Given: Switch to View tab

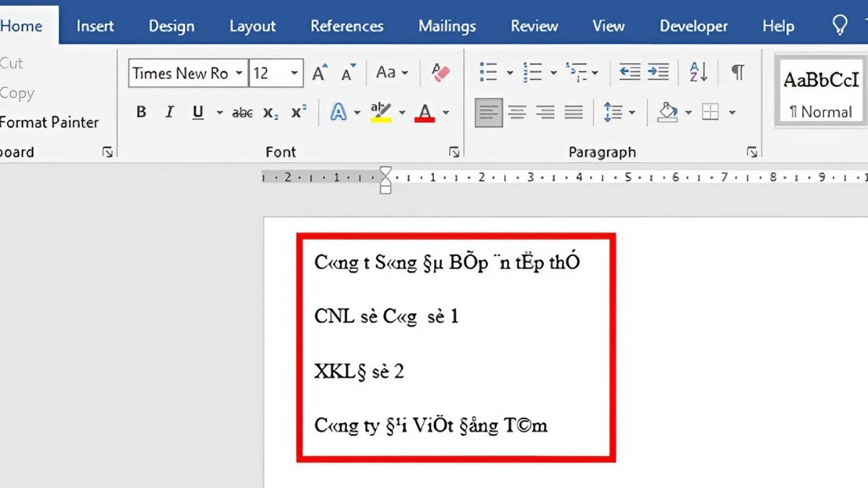Looking at the screenshot, I should pyautogui.click(x=608, y=26).
